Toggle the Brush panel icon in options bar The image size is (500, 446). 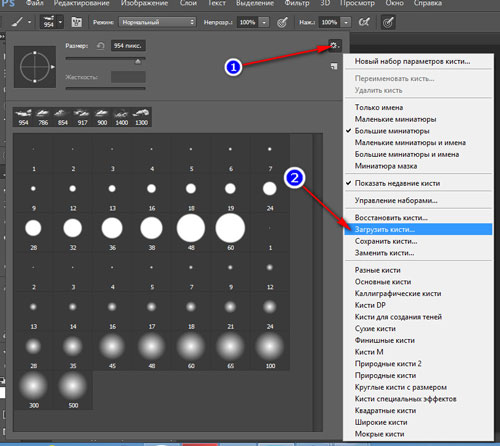coord(77,22)
